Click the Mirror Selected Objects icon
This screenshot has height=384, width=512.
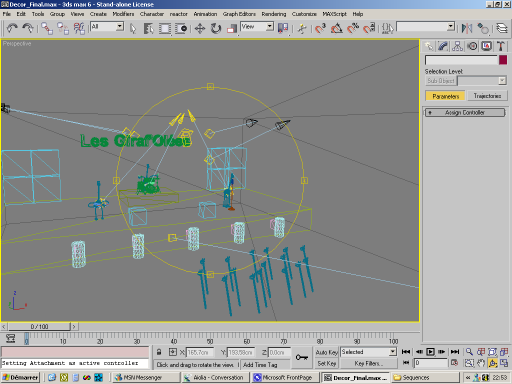[x=467, y=28]
